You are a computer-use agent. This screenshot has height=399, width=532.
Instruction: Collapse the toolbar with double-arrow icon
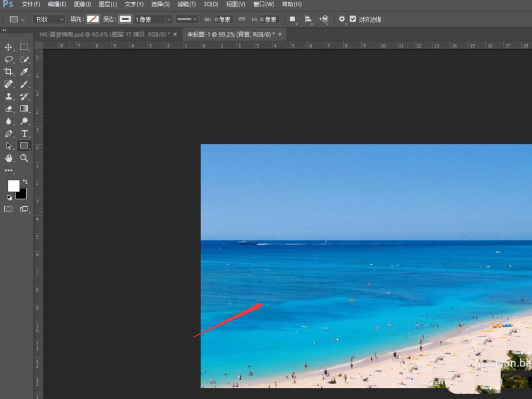click(x=4, y=30)
